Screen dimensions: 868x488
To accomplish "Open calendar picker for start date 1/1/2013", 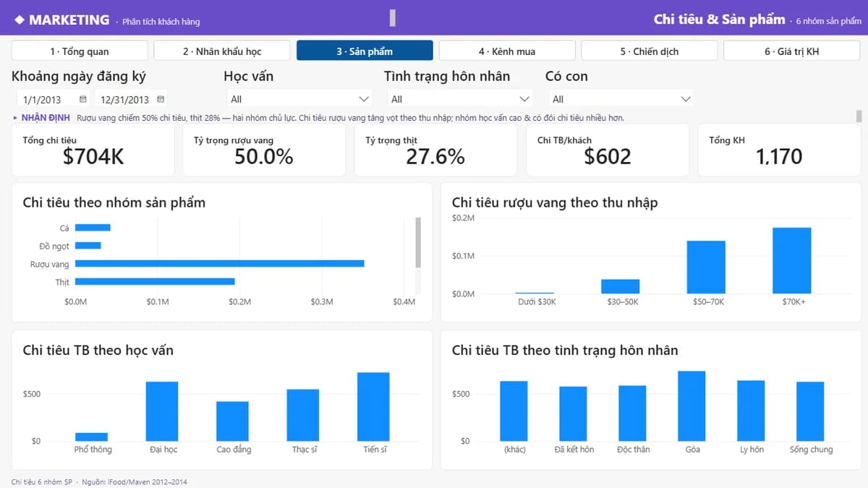I will pyautogui.click(x=83, y=99).
